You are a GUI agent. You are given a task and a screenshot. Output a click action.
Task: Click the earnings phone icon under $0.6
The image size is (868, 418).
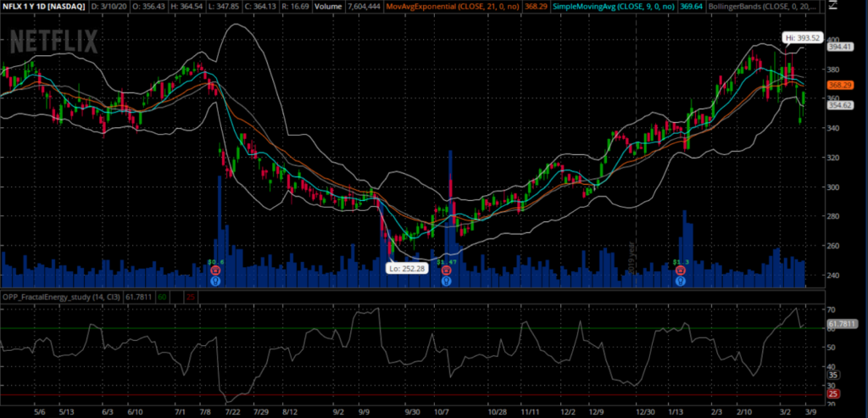point(215,270)
